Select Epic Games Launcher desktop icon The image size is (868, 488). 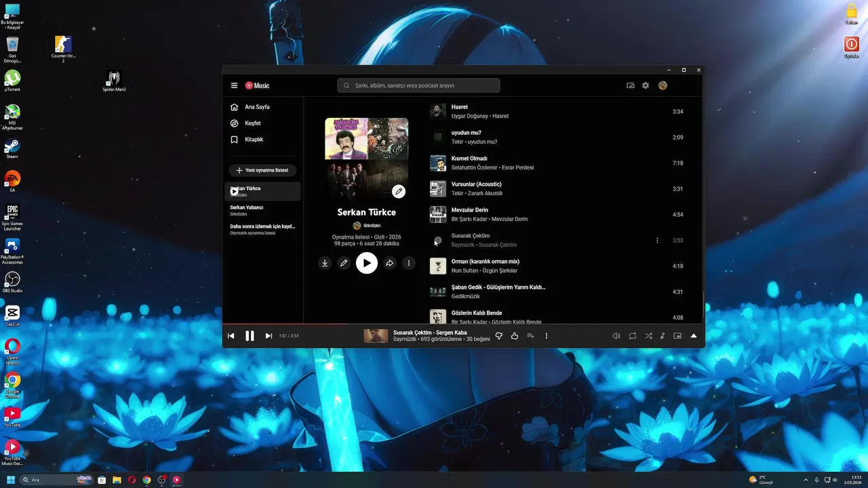point(12,218)
